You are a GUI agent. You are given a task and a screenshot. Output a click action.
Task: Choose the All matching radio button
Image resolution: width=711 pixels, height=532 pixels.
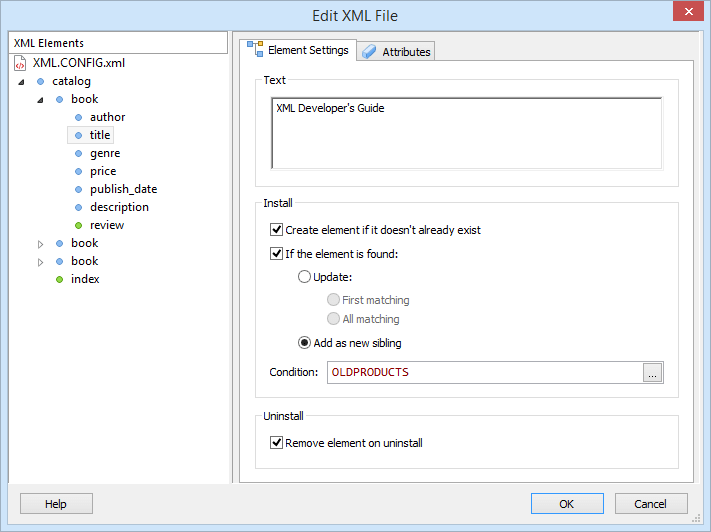coord(333,318)
